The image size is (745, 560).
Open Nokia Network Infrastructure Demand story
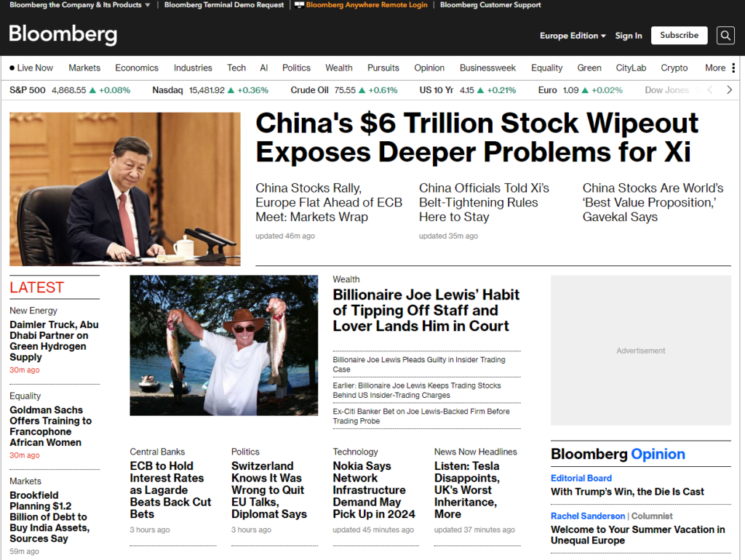(374, 490)
